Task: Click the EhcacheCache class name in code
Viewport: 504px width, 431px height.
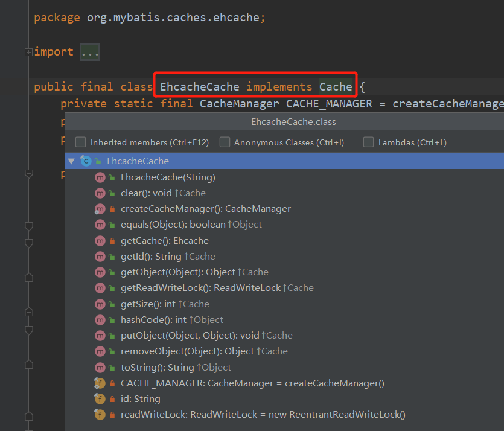Action: [200, 87]
